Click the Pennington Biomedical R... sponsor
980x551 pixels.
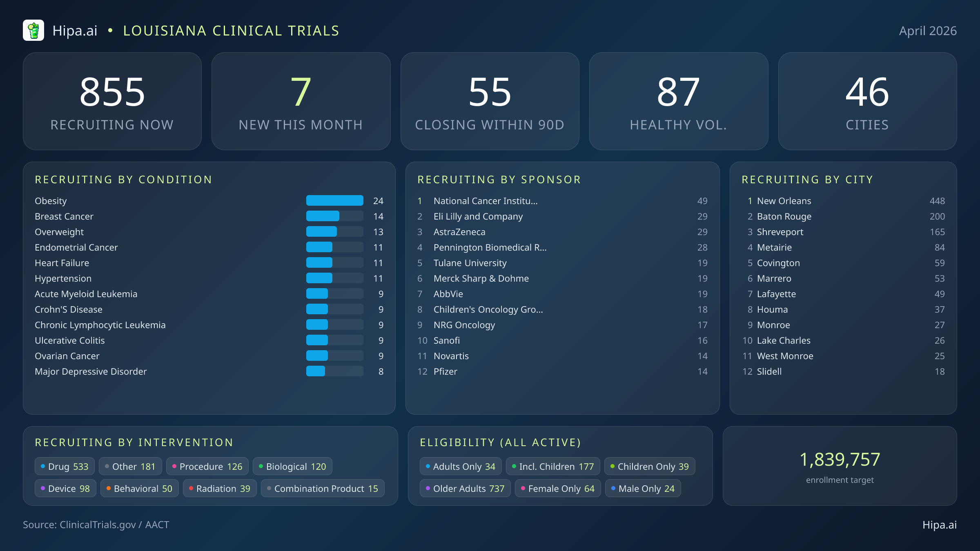562,247
